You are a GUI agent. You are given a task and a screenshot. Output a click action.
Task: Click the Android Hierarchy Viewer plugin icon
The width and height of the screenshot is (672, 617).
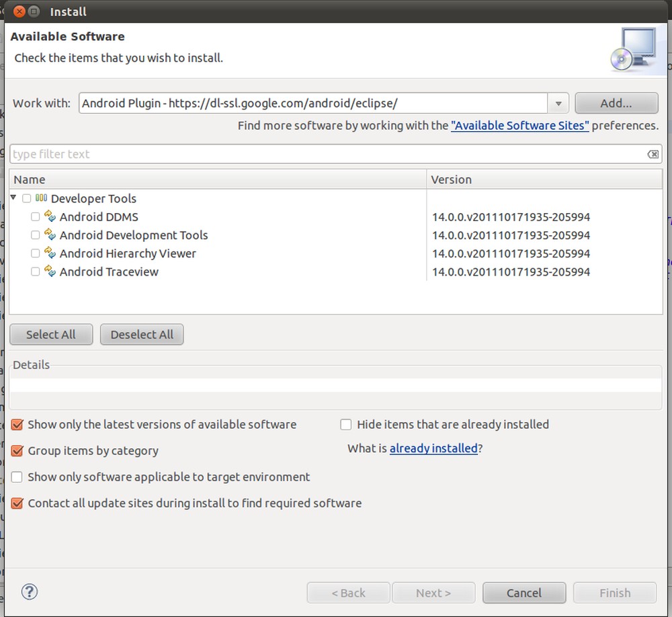pos(50,253)
